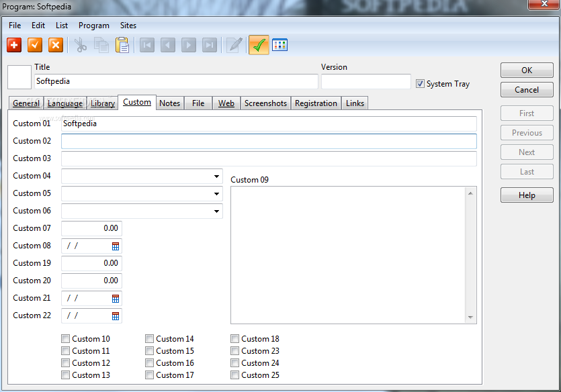The width and height of the screenshot is (561, 392).
Task: Expand the Custom 05 dropdown
Action: [216, 194]
